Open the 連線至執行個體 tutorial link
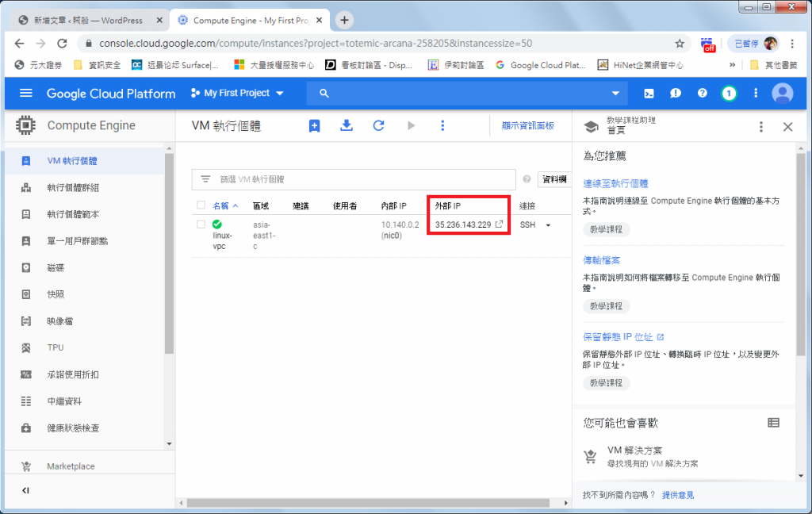This screenshot has width=812, height=514. point(615,183)
